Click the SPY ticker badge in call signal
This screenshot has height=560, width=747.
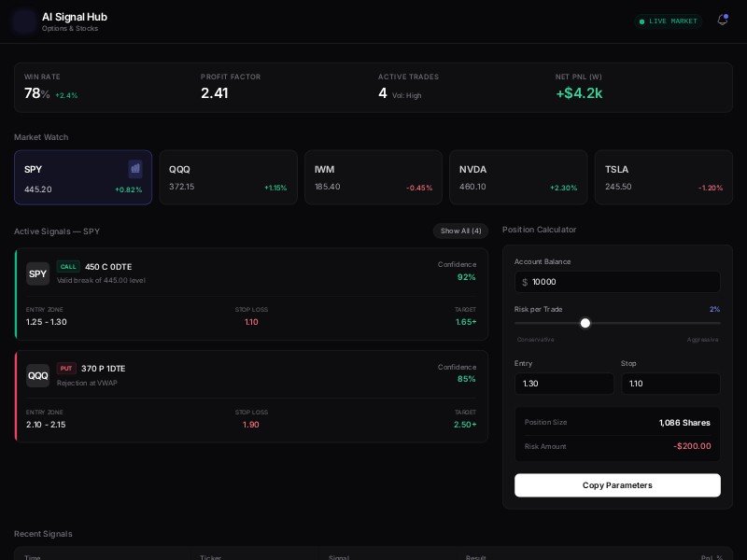pos(37,273)
